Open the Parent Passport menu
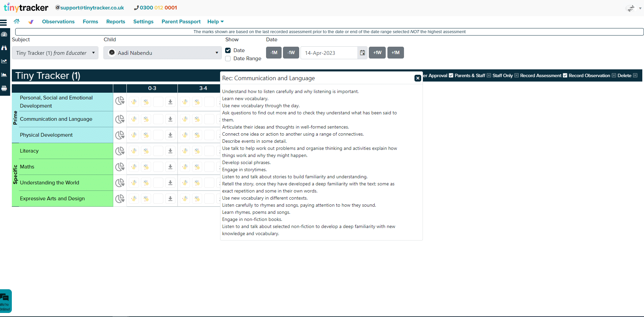Image resolution: width=644 pixels, height=317 pixels. 181,22
